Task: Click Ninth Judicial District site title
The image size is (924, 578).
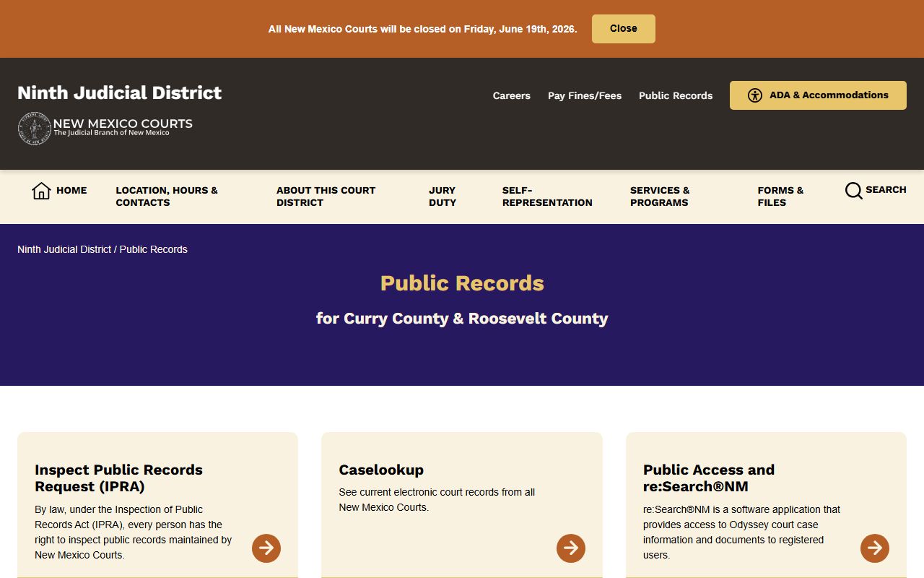Action: (120, 92)
